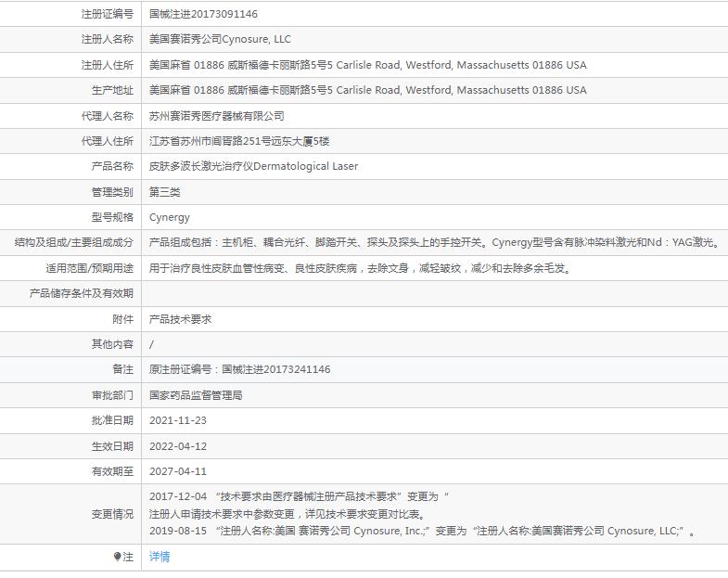Select the 注册证编号 label
Image resolution: width=728 pixels, height=578 pixels.
coord(108,14)
